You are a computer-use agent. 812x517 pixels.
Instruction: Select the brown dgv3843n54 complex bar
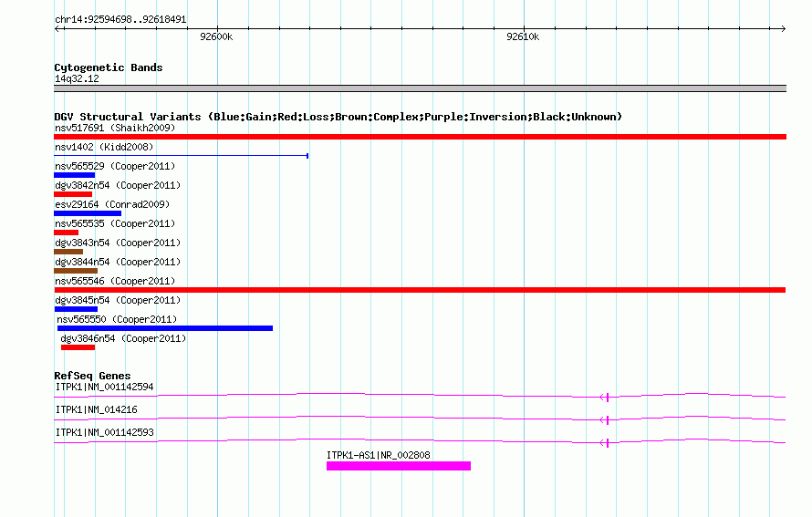click(68, 252)
